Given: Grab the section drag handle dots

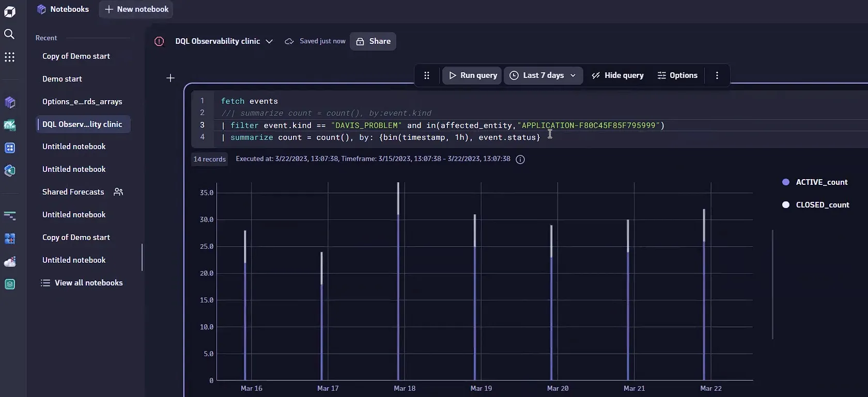Looking at the screenshot, I should (x=427, y=75).
